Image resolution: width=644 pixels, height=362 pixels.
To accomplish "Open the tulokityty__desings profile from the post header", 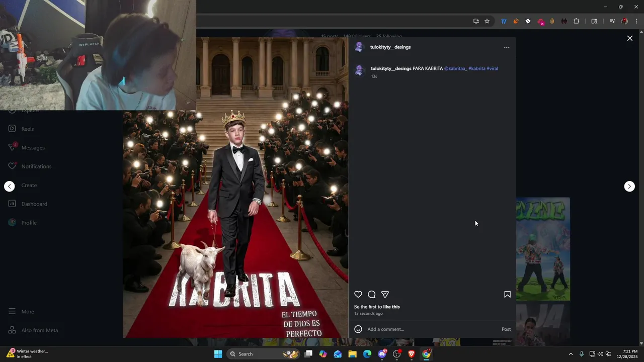I will pos(390,47).
